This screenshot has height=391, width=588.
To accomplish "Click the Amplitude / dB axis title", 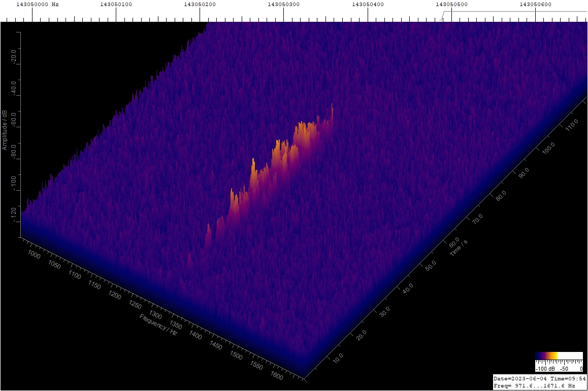I will (x=5, y=130).
